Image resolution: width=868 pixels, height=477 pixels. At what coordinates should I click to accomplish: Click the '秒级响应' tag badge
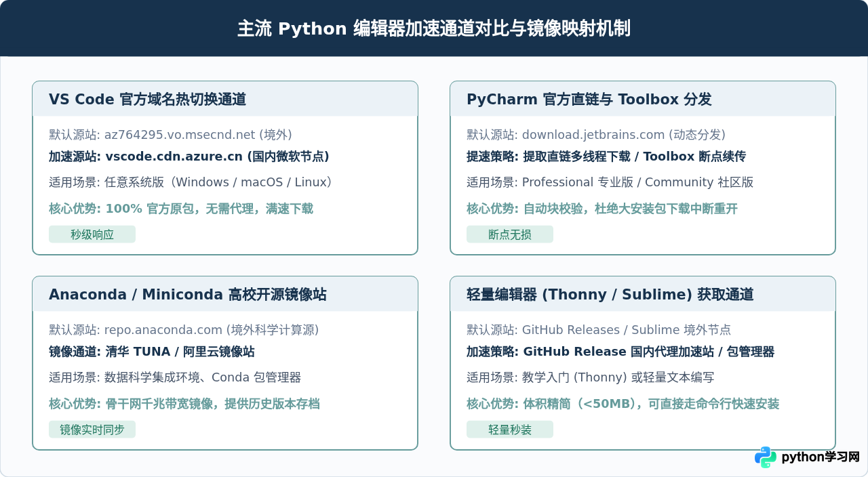[x=92, y=234]
